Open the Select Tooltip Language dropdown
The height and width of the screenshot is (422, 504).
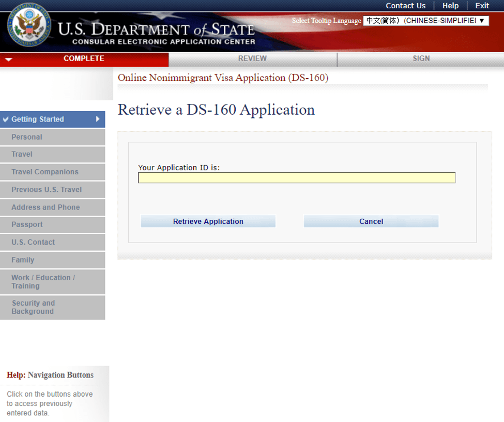(426, 21)
